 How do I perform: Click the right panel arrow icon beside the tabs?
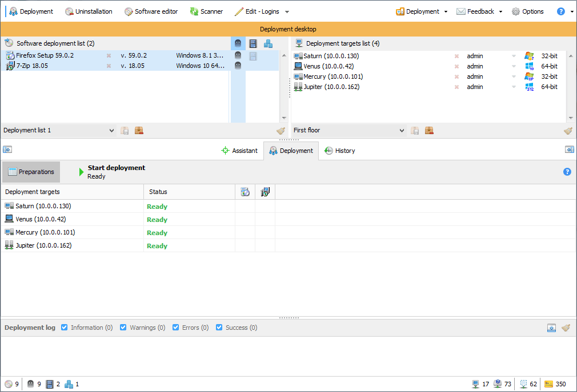pyautogui.click(x=569, y=149)
